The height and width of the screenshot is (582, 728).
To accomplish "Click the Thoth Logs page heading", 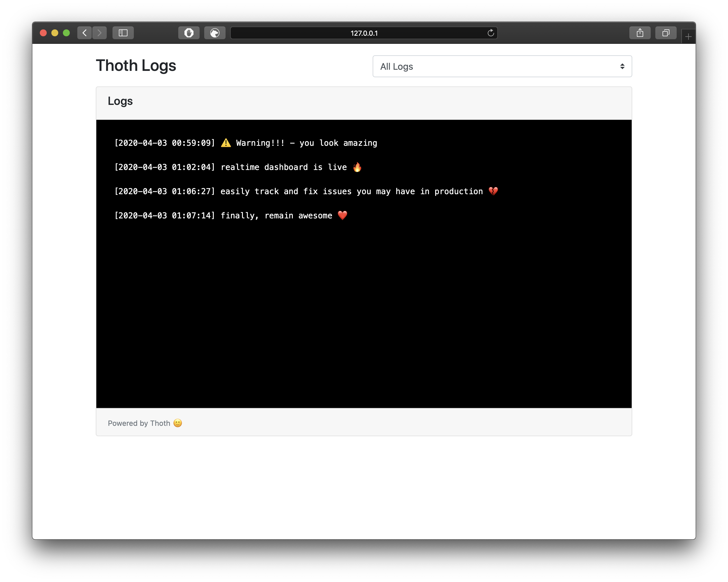I will pyautogui.click(x=136, y=65).
